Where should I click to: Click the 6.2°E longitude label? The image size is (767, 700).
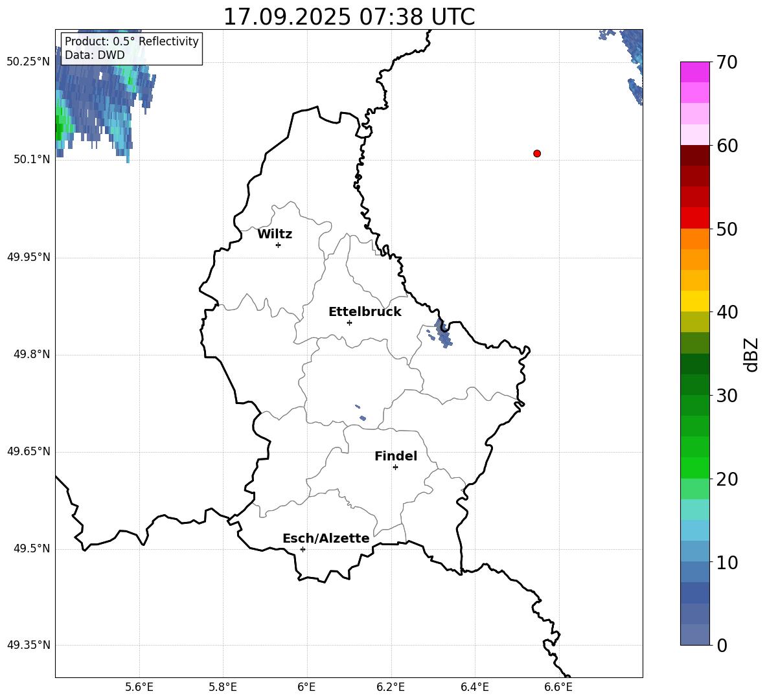click(x=391, y=687)
